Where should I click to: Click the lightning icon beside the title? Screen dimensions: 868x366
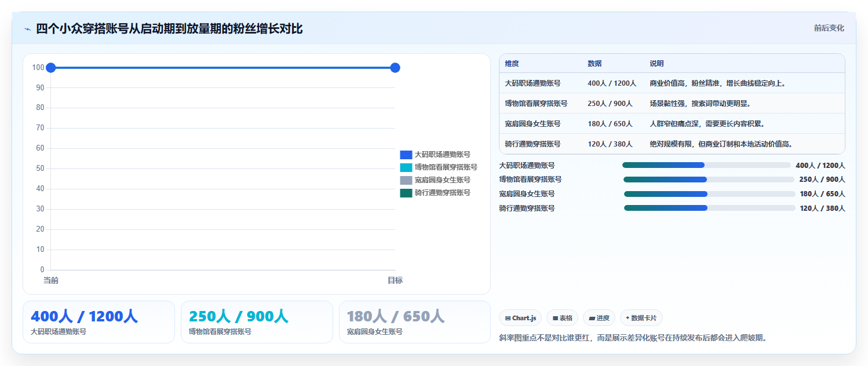(x=27, y=29)
